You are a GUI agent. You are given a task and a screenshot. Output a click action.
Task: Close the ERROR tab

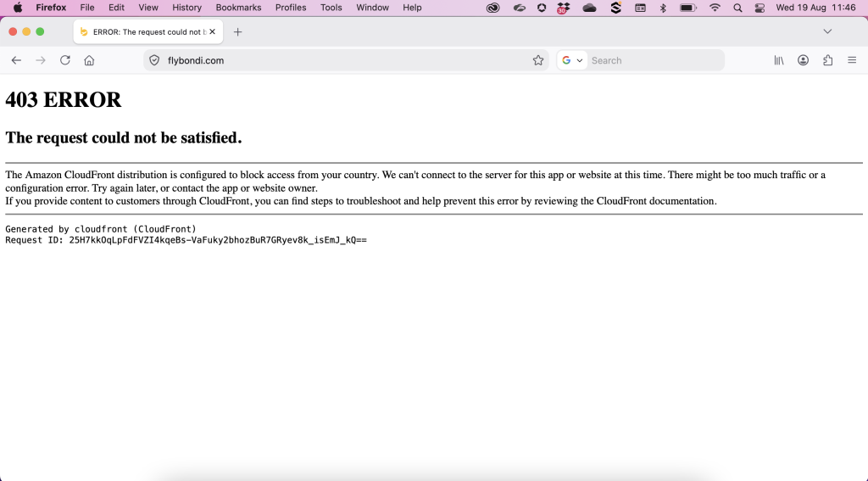[x=212, y=32]
